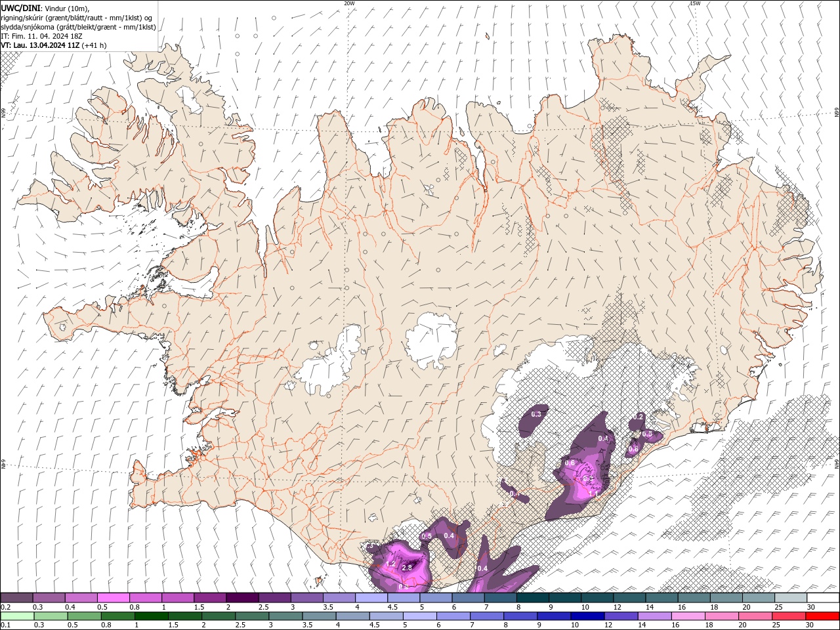Pick the dark teal upper-row swatch between 8 and 9
The height and width of the screenshot is (630, 840).
pyautogui.click(x=533, y=598)
